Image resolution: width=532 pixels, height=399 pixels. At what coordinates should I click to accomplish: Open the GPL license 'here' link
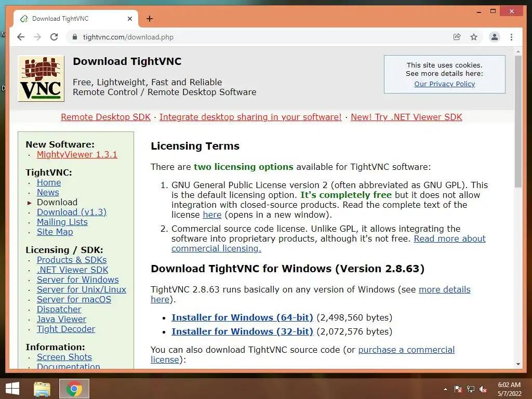[x=212, y=215]
